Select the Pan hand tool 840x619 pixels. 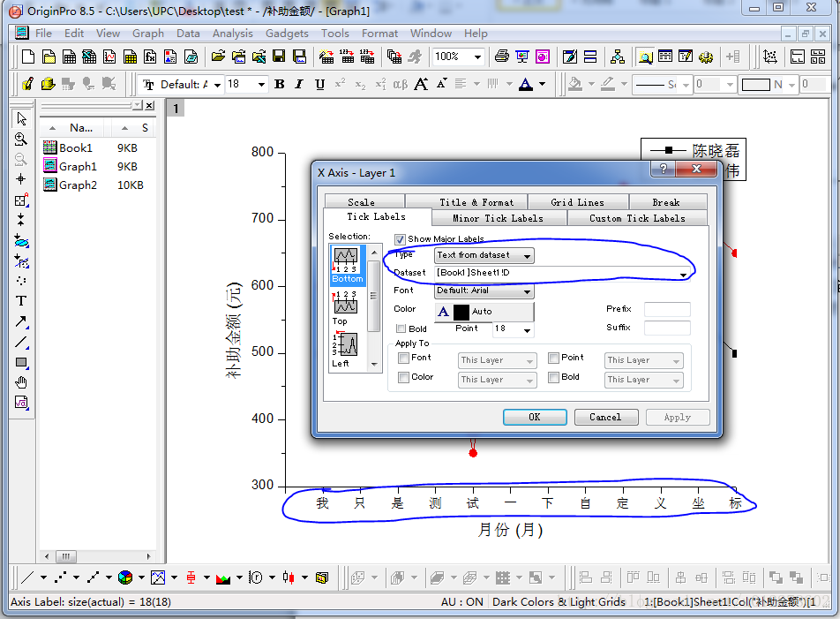21,382
